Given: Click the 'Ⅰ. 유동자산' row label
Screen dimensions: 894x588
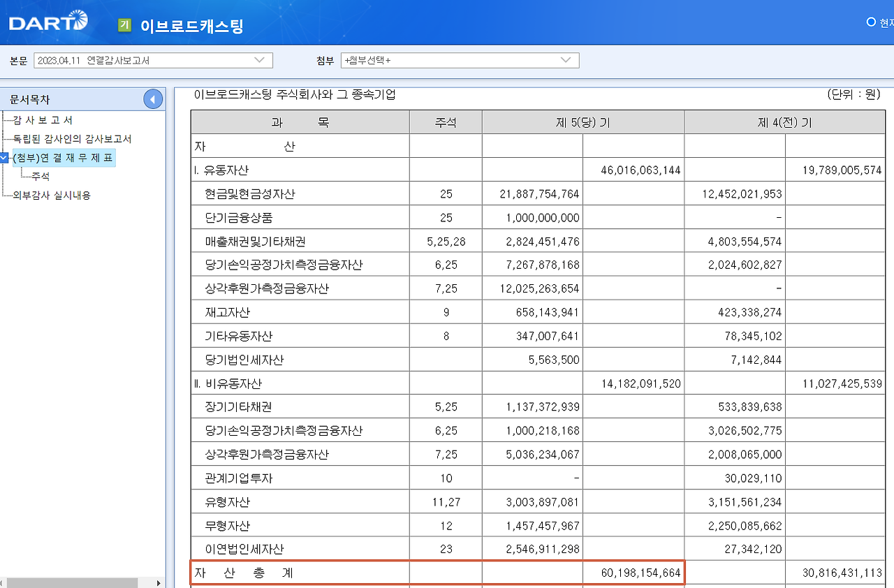Looking at the screenshot, I should click(221, 170).
